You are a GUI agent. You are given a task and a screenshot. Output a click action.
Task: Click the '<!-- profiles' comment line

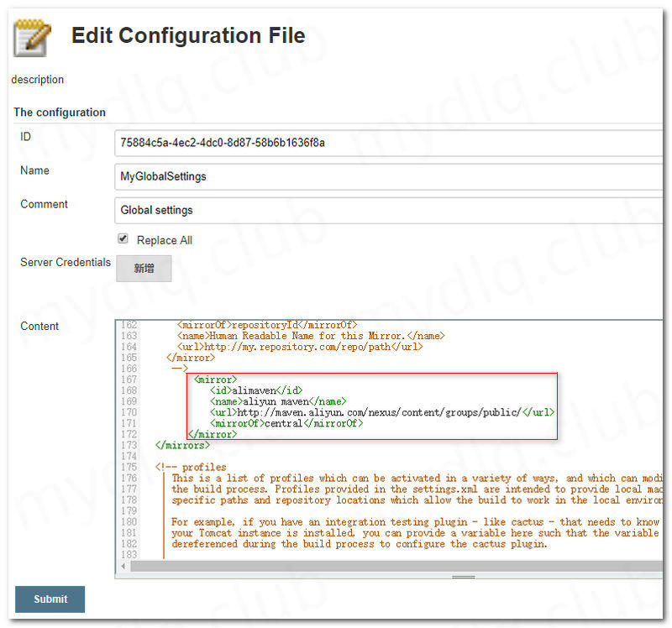(191, 467)
